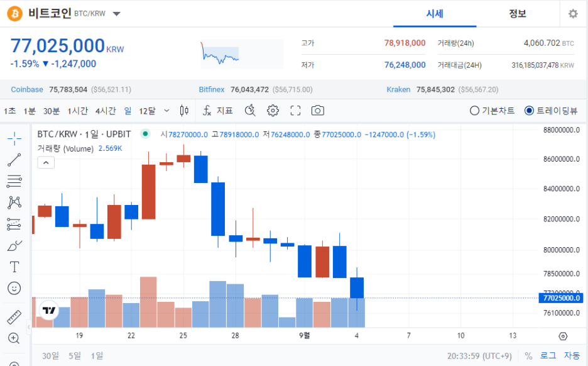Toggle percent (%) scale

click(528, 355)
